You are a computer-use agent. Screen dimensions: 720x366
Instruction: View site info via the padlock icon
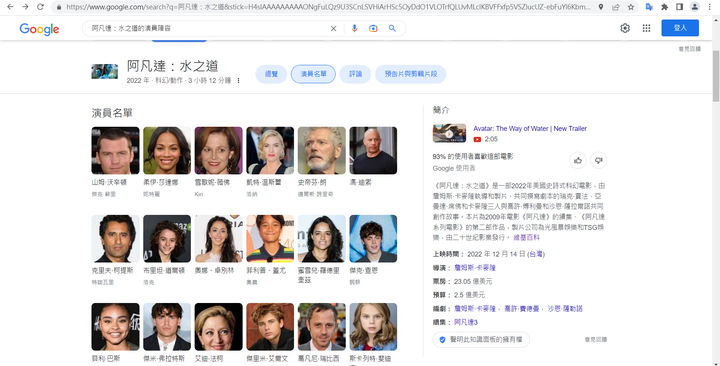pos(59,7)
